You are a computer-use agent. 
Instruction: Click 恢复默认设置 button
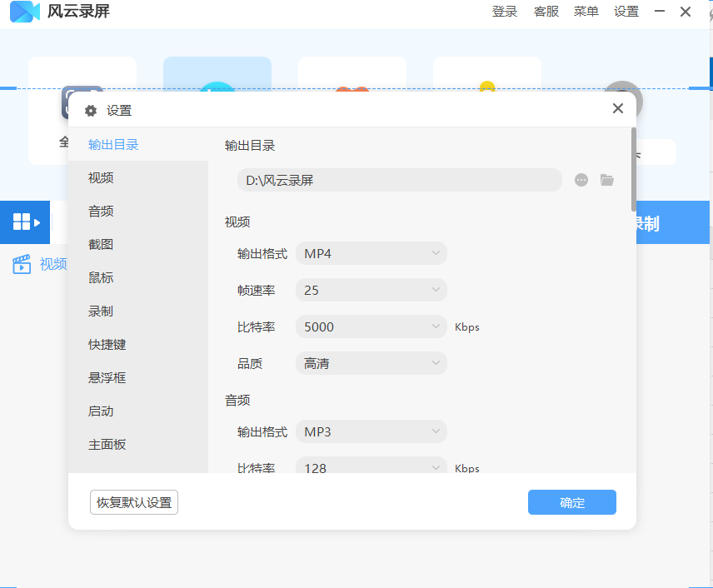(134, 502)
